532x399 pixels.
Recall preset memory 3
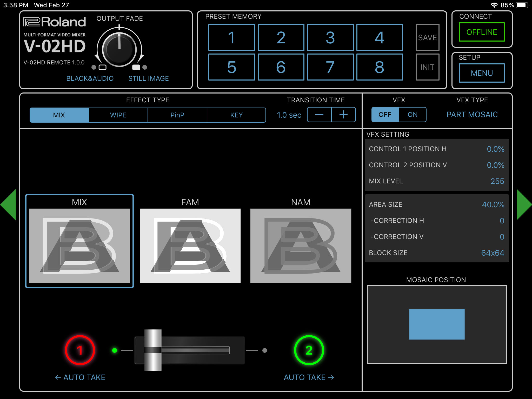[330, 37]
